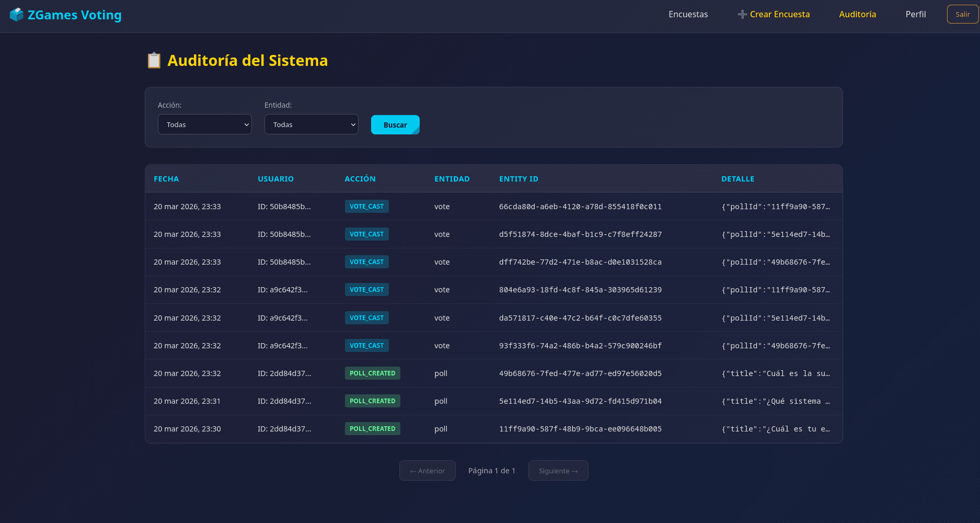Click the date 20 mar 2026, 23:30
This screenshot has height=523, width=980.
point(187,429)
